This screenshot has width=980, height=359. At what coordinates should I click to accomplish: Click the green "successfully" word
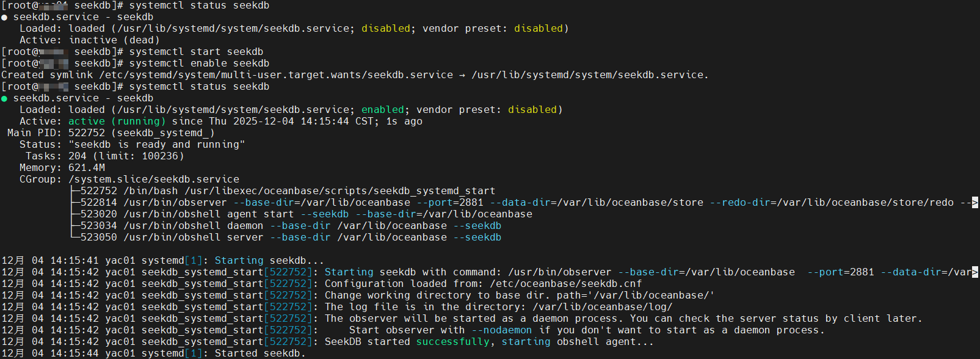(452, 342)
